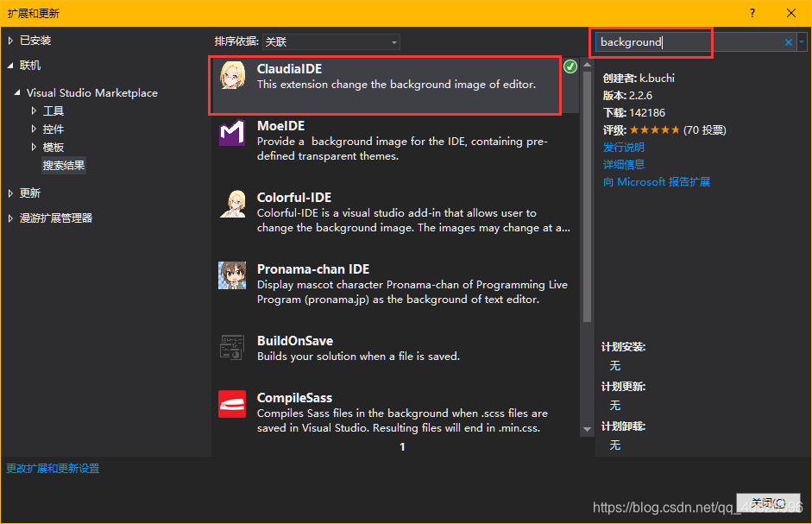Click the Pronama-chan IDE mascot icon
This screenshot has height=524, width=812.
coord(232,275)
